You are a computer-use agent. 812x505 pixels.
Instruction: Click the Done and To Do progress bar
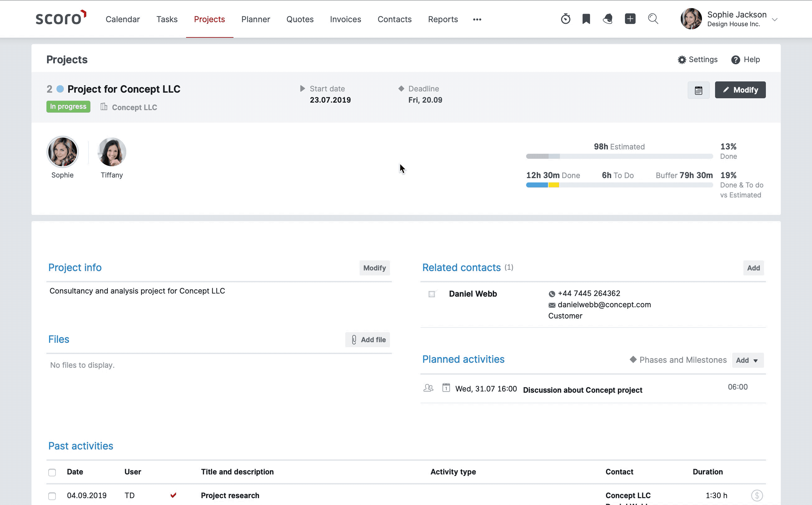[x=619, y=185]
